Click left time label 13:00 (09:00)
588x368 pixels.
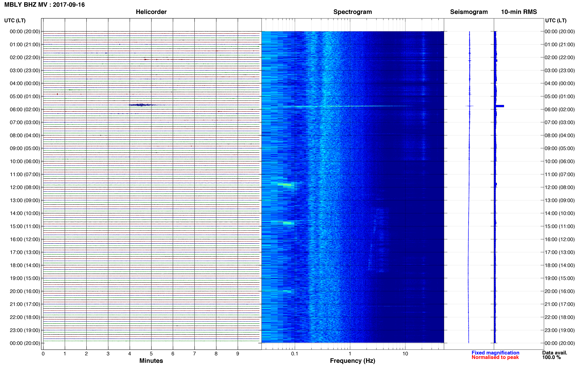click(25, 200)
